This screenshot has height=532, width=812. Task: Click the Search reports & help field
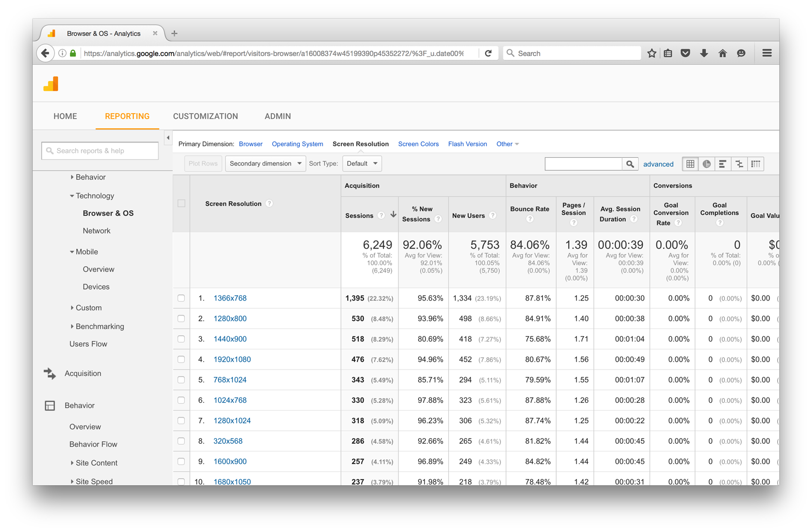pos(100,151)
